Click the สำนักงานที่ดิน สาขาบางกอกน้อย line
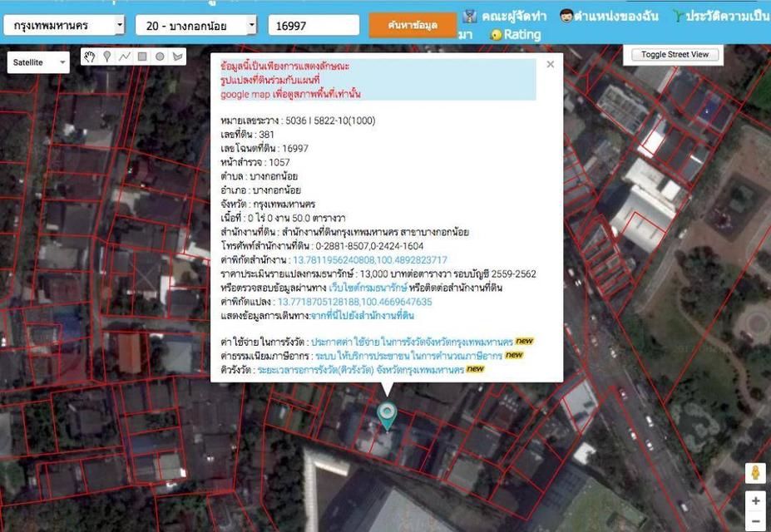The image size is (771, 532). click(344, 233)
